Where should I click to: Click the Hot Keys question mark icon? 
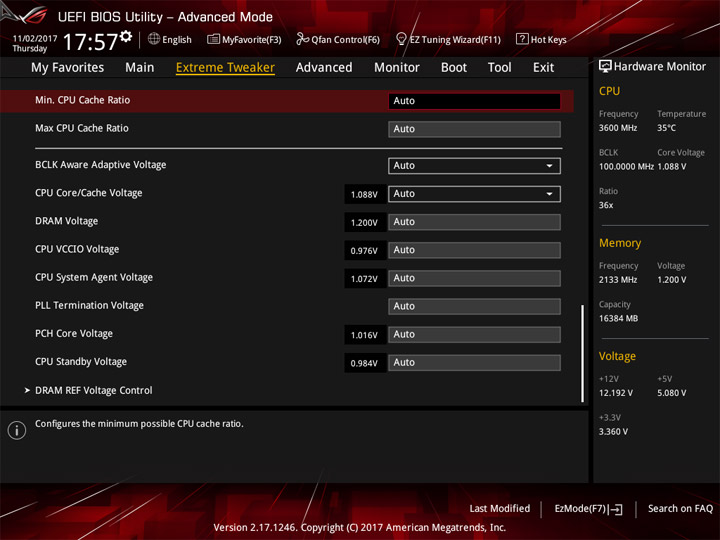pyautogui.click(x=522, y=39)
